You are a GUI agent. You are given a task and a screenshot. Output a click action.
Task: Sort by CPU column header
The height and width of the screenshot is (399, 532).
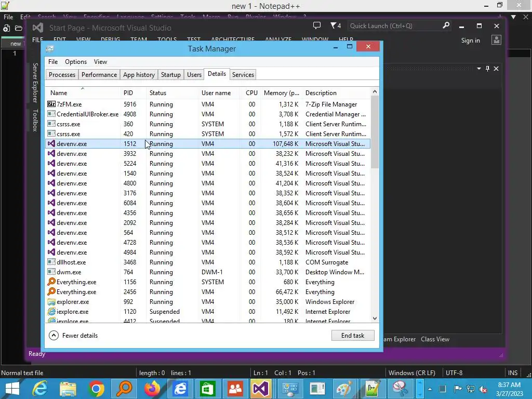click(250, 92)
